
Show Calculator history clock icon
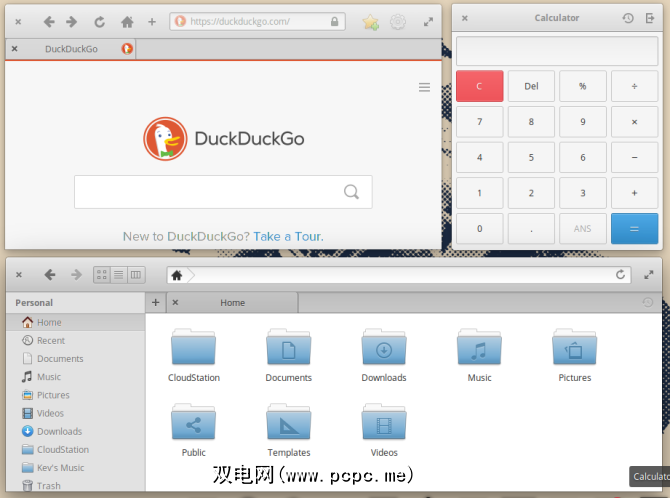pos(628,18)
